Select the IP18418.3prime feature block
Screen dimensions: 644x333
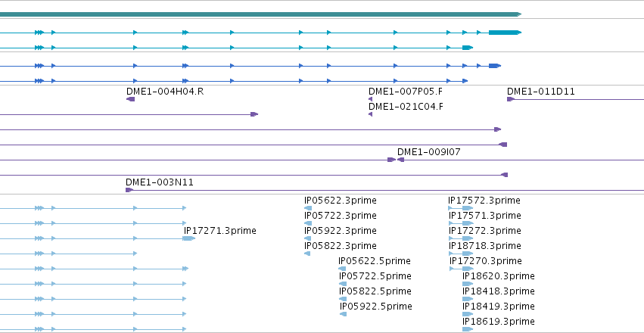coord(468,299)
